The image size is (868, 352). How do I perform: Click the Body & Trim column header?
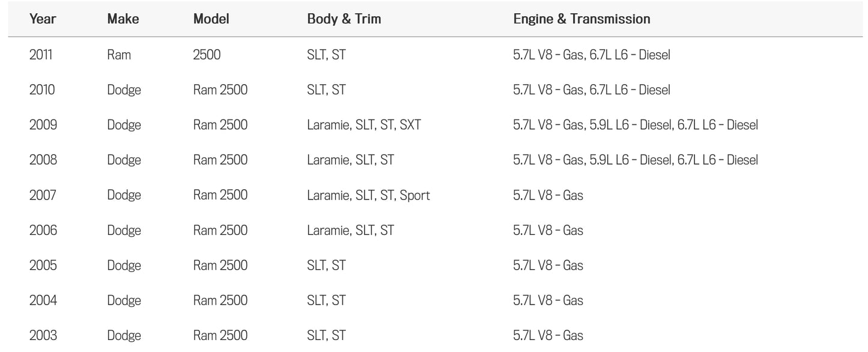tap(344, 19)
